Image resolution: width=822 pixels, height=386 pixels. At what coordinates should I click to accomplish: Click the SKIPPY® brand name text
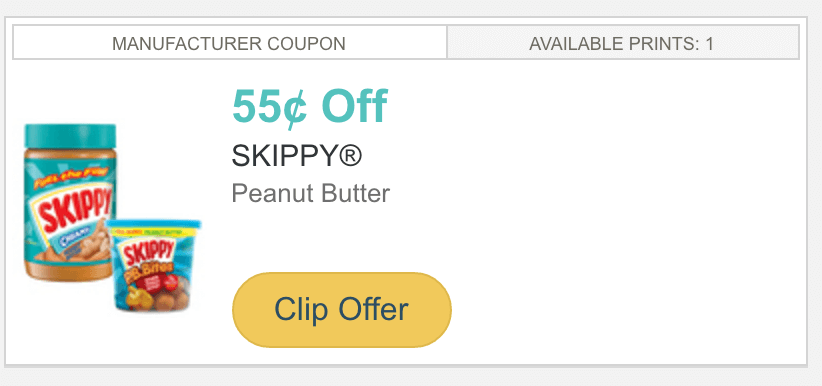[297, 156]
